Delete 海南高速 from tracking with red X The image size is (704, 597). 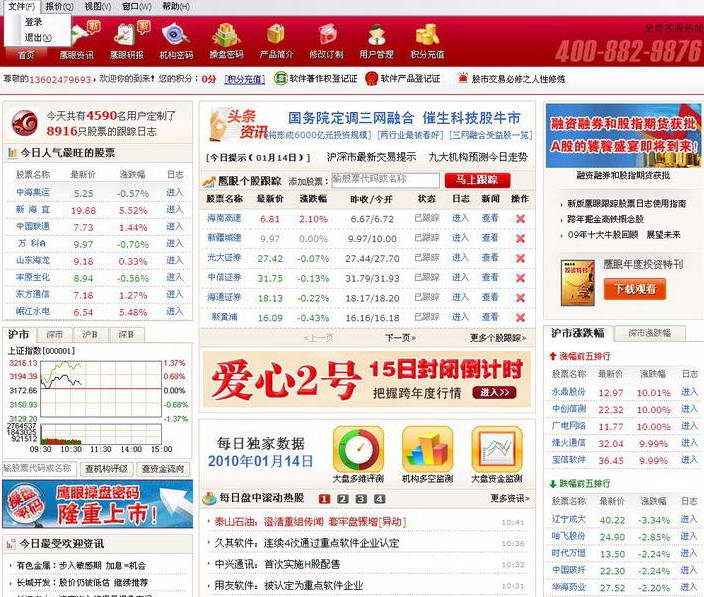click(520, 219)
